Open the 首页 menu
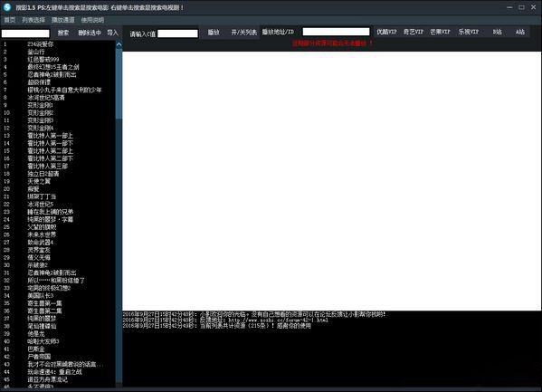Viewport: 542px width, 392px height. [x=10, y=20]
